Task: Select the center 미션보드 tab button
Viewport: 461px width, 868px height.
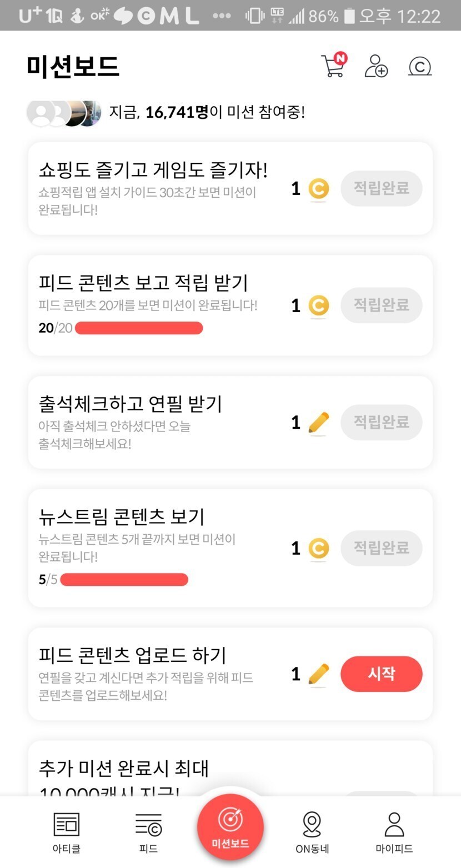Action: click(x=230, y=827)
